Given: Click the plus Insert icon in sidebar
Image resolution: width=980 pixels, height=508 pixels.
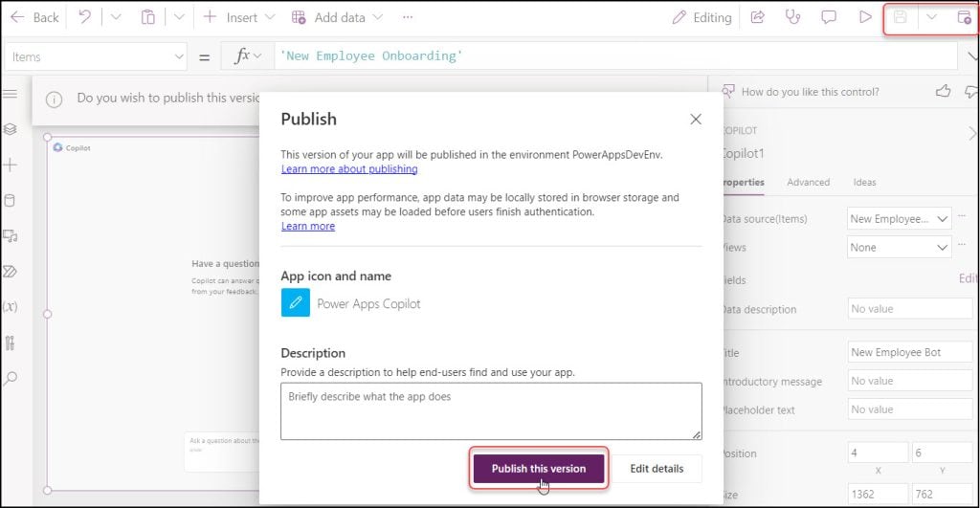Looking at the screenshot, I should tap(10, 165).
